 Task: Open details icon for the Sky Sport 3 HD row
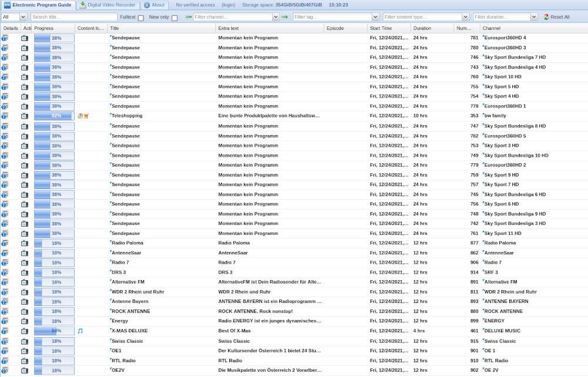click(x=5, y=146)
